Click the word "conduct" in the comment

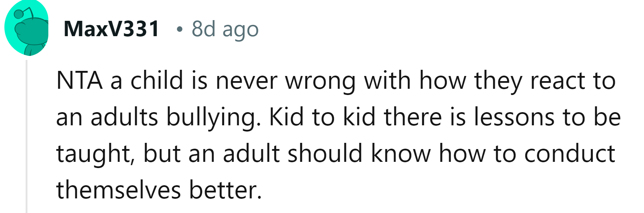570,153
